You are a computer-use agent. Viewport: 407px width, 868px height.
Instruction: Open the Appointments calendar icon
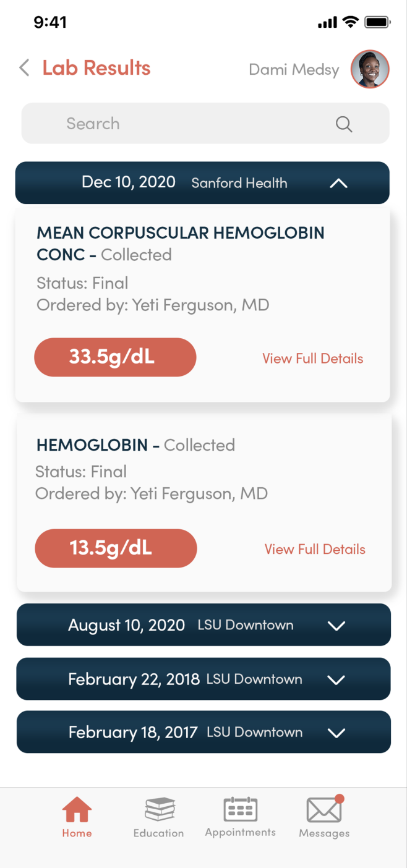pyautogui.click(x=240, y=809)
